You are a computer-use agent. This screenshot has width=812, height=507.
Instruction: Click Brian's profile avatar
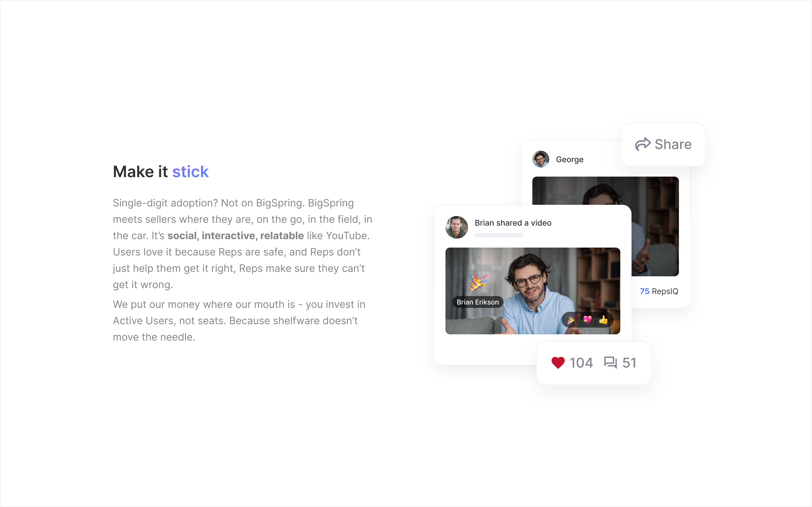pos(456,227)
